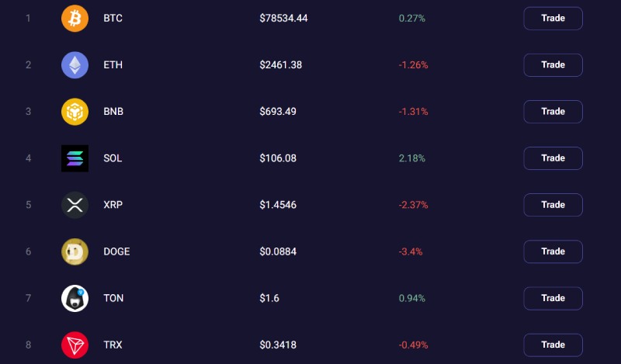This screenshot has height=364, width=621.
Task: Trade DOGE using its row button
Action: pyautogui.click(x=553, y=251)
